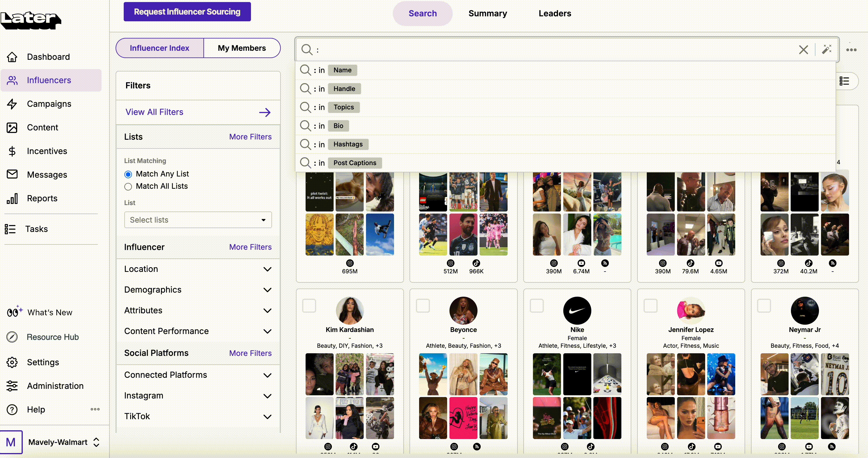The height and width of the screenshot is (458, 868).
Task: Click the YouTube icon above 6.74M
Action: [x=581, y=263]
